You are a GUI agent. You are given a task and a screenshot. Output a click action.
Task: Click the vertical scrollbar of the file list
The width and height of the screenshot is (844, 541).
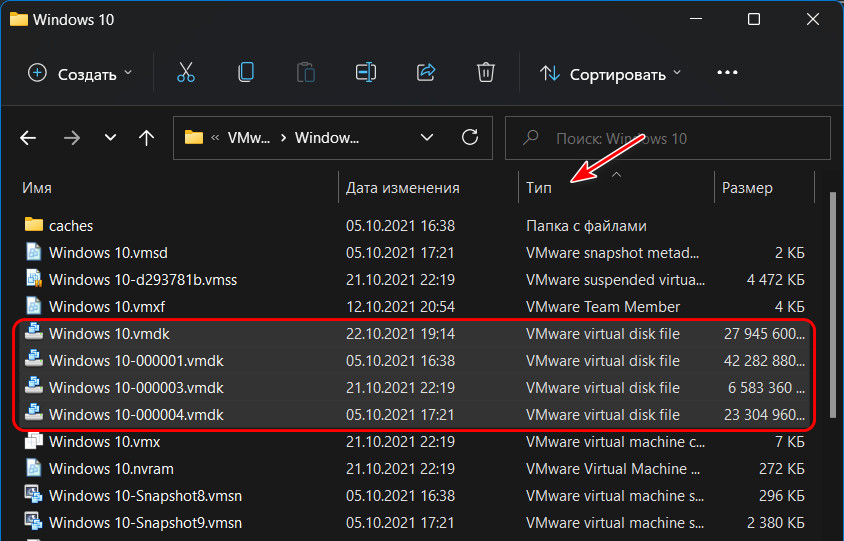[833, 304]
